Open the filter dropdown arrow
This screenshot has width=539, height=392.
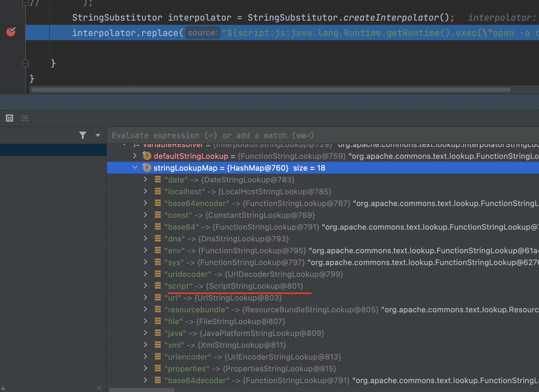coord(98,135)
